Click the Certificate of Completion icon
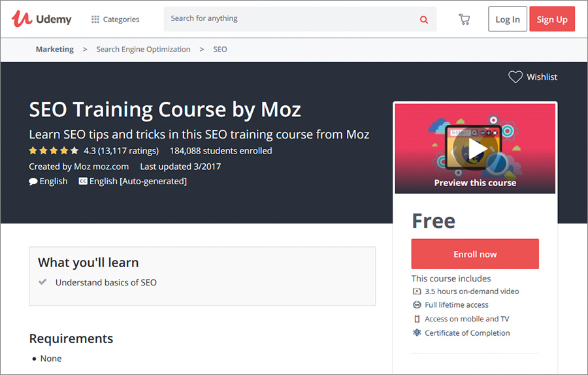The image size is (588, 375). click(x=417, y=333)
